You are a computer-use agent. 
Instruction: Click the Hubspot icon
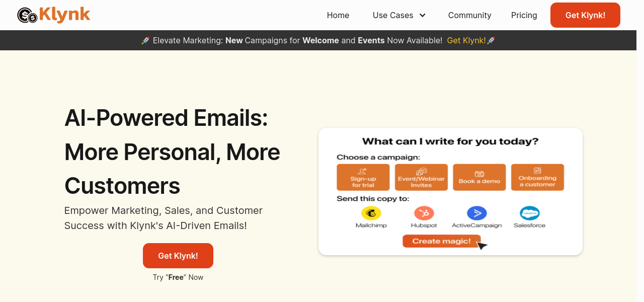coord(424,213)
